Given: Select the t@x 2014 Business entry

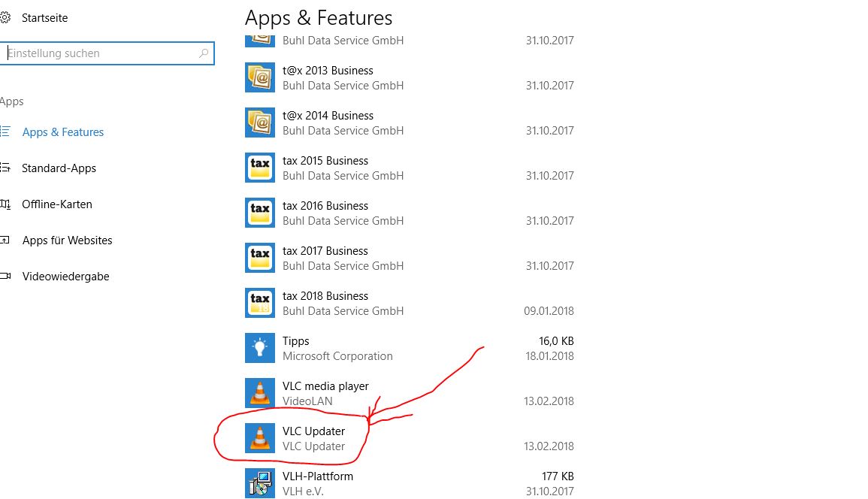Looking at the screenshot, I should pyautogui.click(x=410, y=122).
